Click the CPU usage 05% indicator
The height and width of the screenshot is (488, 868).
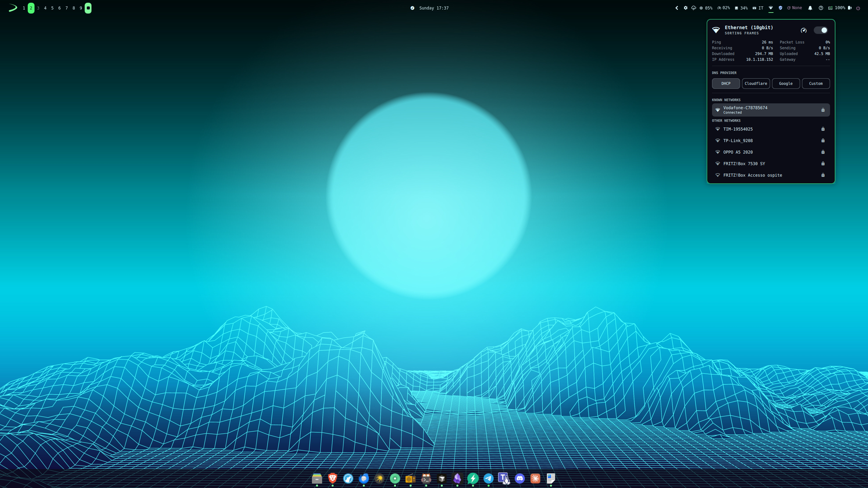coord(706,8)
